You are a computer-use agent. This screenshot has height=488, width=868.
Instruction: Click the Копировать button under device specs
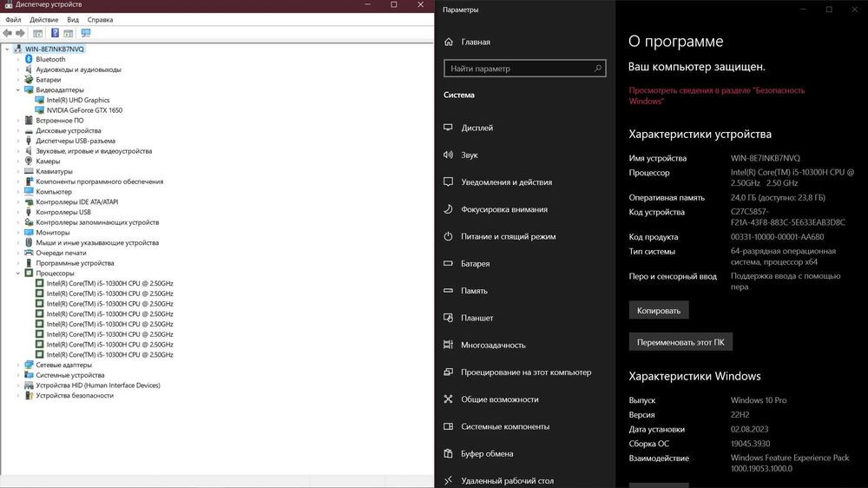coord(659,310)
